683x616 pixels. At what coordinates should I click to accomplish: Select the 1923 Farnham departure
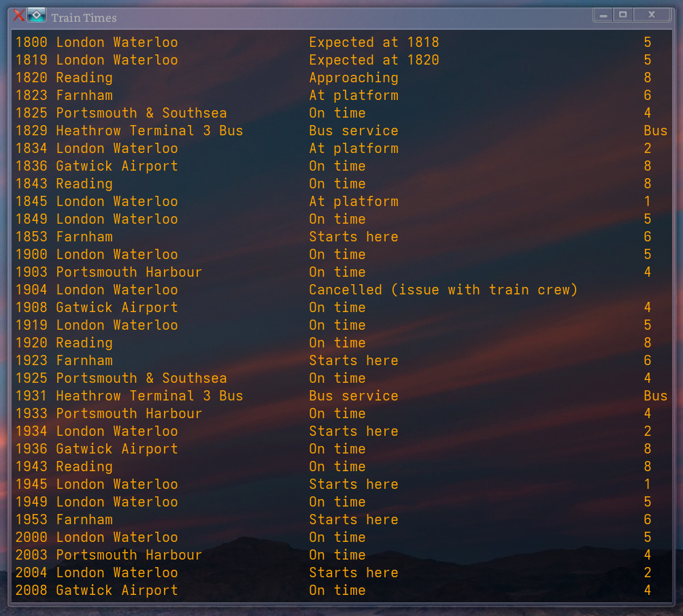(341, 360)
